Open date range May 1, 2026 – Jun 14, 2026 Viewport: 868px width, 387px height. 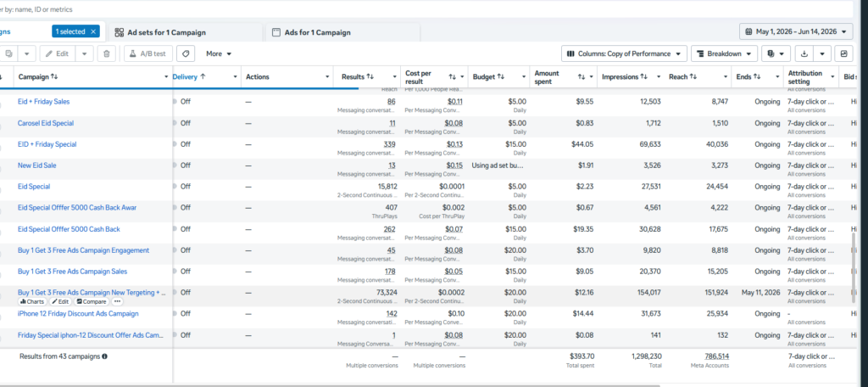click(796, 31)
